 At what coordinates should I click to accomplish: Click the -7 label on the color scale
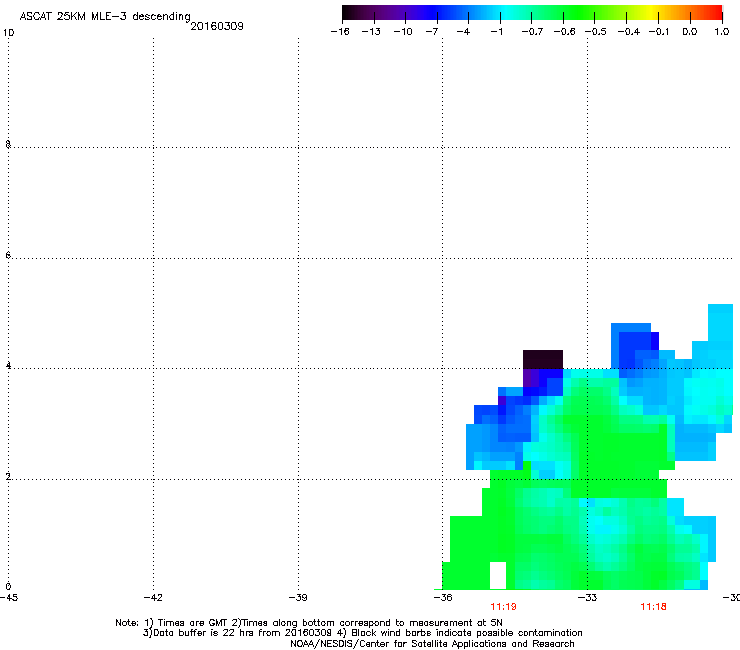431,32
